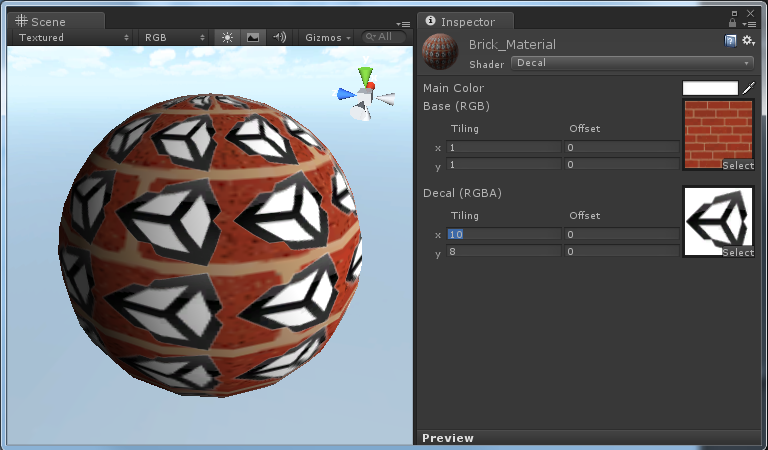Click Select on the decal texture
768x450 pixels.
tap(738, 252)
